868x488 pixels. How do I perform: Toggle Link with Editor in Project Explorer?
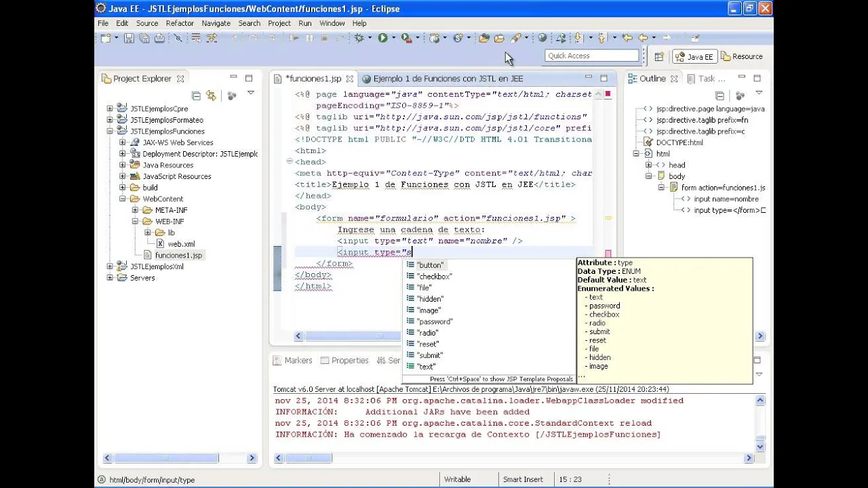[211, 96]
